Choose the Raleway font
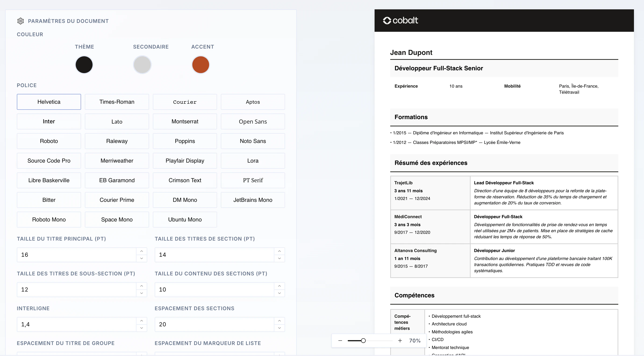Image resolution: width=644 pixels, height=356 pixels. tap(117, 141)
